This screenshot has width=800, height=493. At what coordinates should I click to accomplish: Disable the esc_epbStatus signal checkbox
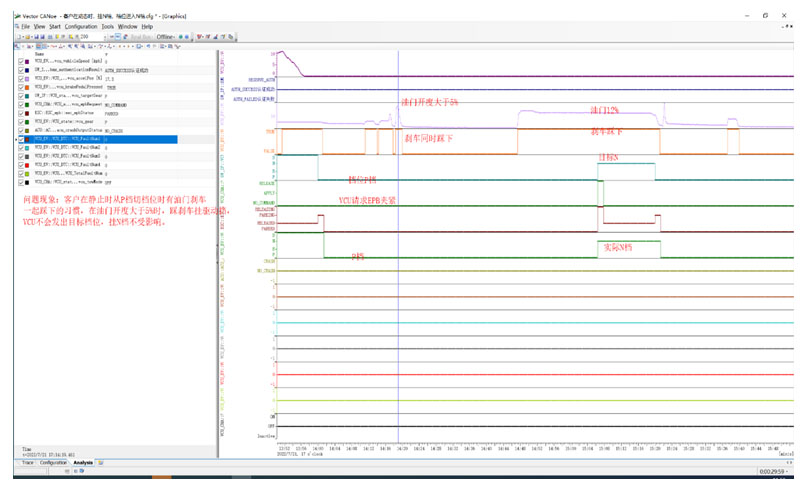coord(21,113)
